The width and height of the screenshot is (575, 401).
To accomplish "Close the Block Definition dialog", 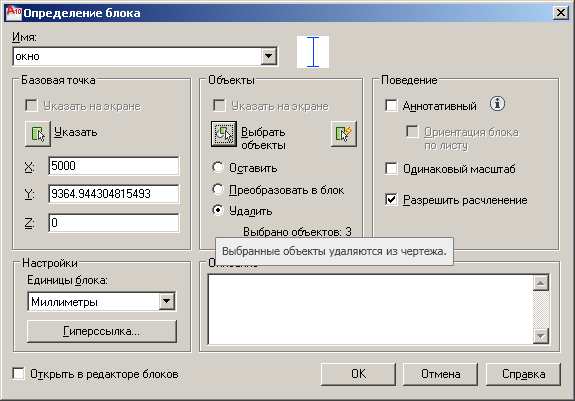I will coord(561,13).
